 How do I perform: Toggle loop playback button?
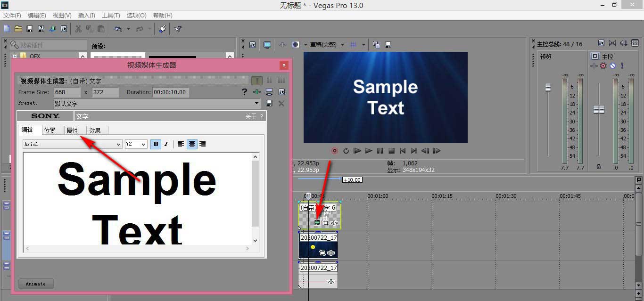pyautogui.click(x=346, y=151)
